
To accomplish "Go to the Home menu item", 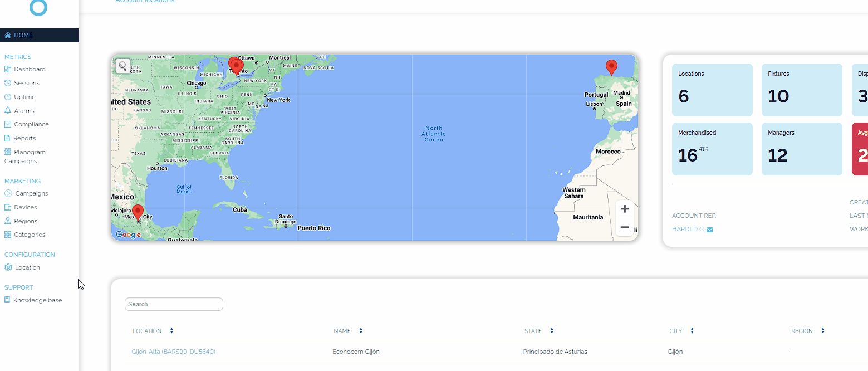I will pos(23,35).
